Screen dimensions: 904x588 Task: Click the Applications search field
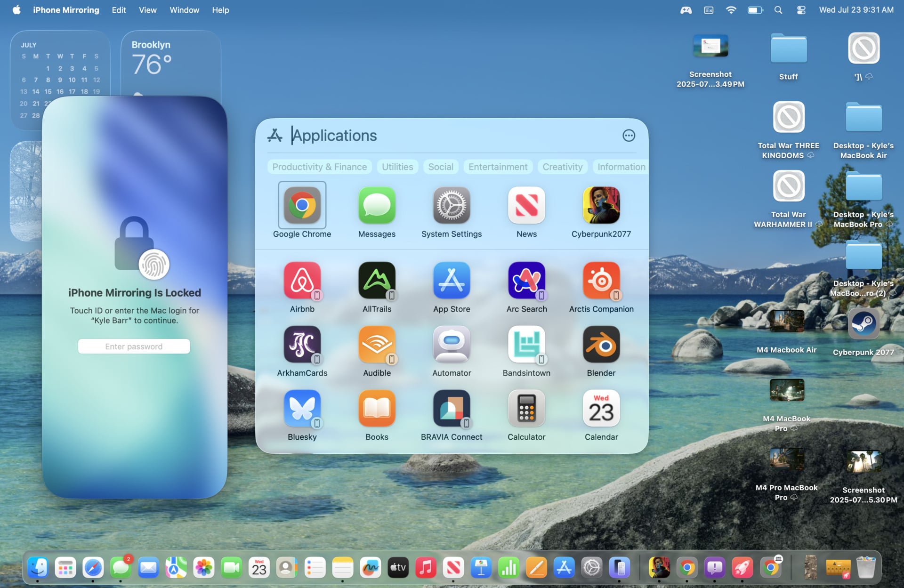(452, 136)
